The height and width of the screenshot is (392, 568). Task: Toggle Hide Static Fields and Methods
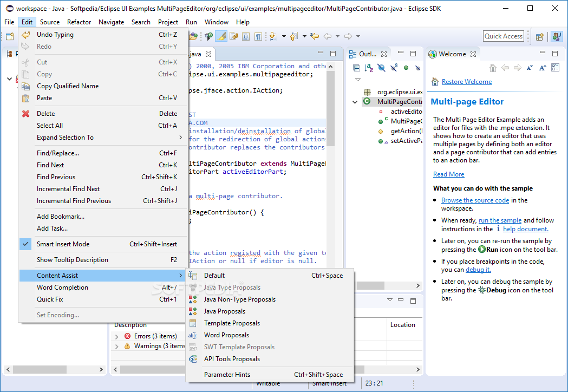coord(394,68)
